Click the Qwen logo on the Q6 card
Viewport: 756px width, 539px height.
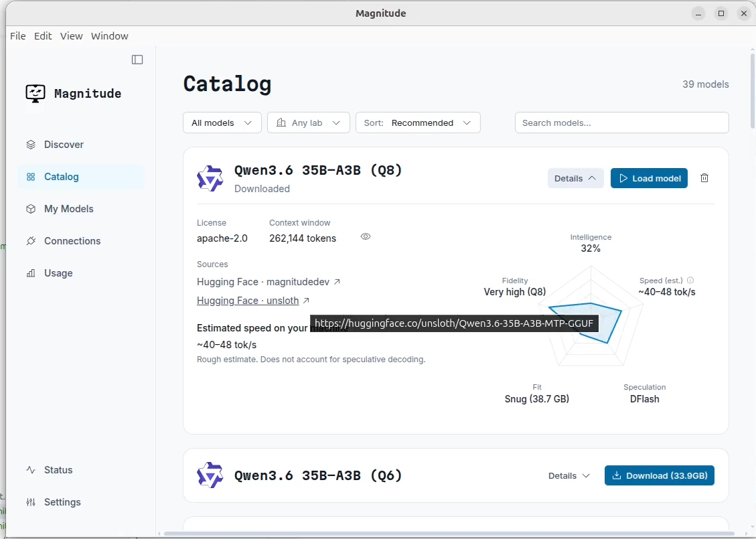[x=210, y=475]
